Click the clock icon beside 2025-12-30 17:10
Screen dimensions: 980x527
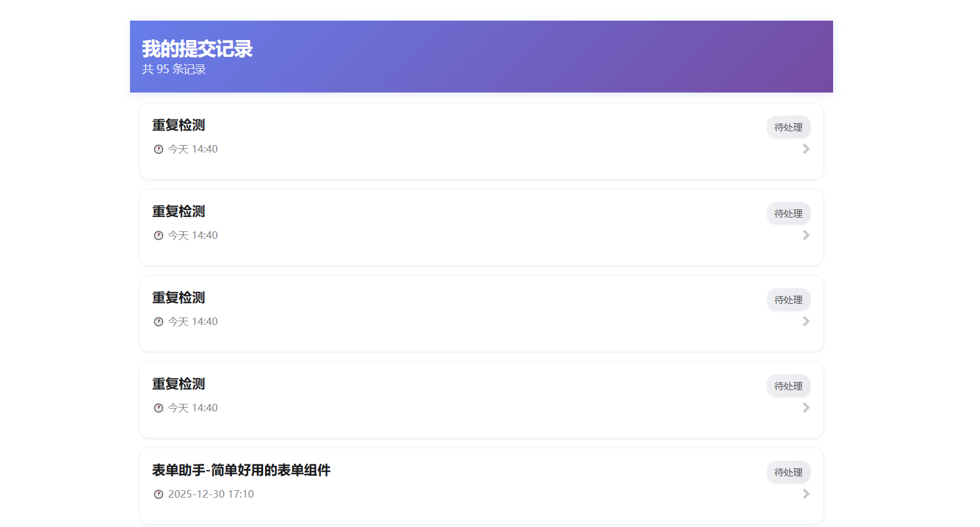click(159, 494)
